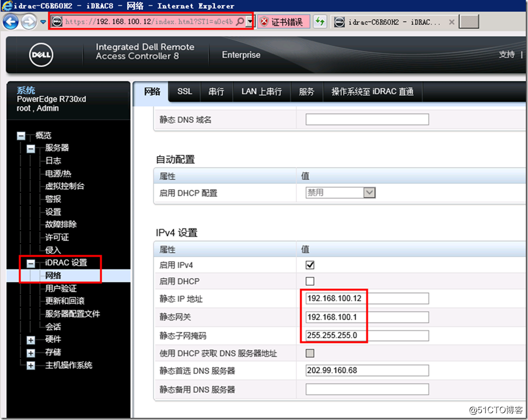Uncheck the 启用 IPv4 checkbox
Viewport: 528px width, 420px height.
pyautogui.click(x=310, y=265)
